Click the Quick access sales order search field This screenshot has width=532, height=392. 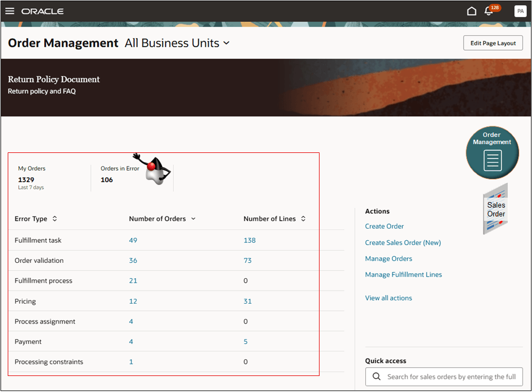pyautogui.click(x=447, y=377)
